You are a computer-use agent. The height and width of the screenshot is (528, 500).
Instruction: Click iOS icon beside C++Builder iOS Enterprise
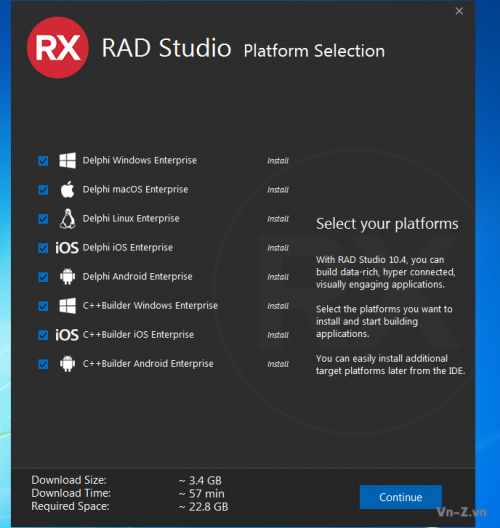[x=67, y=335]
